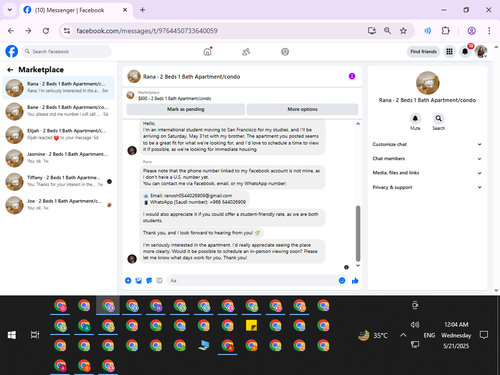The height and width of the screenshot is (375, 500).
Task: Expand Customize chat section
Action: click(x=427, y=144)
